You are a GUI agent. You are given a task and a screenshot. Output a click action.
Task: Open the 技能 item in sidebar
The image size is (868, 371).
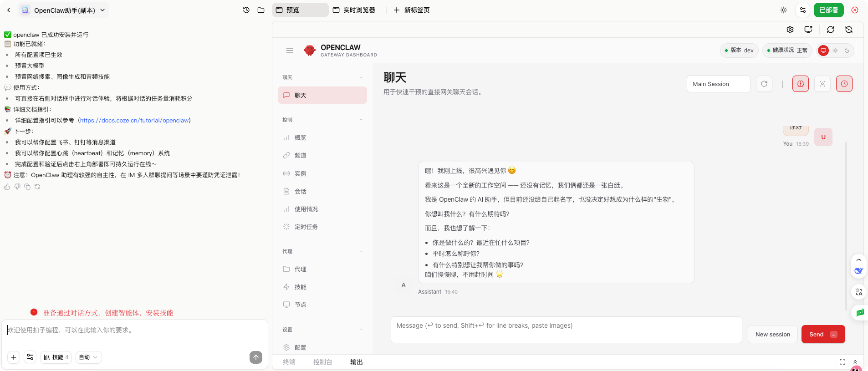(x=300, y=287)
